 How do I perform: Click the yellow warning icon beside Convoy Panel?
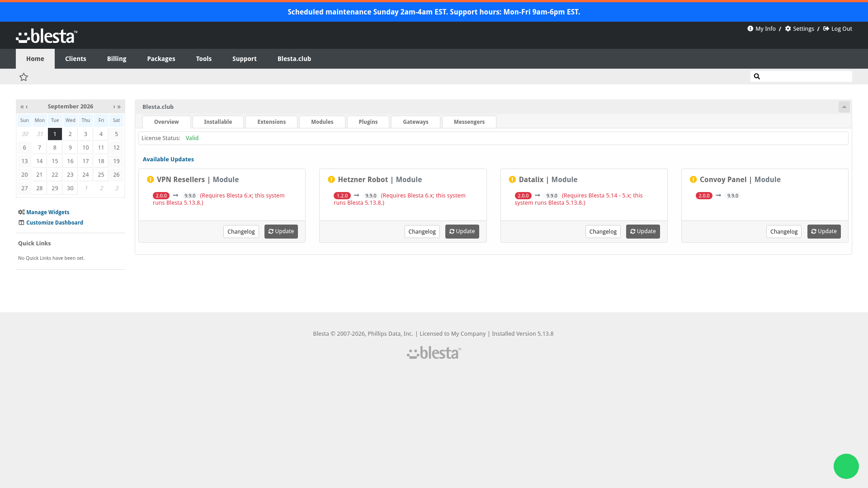click(x=693, y=180)
